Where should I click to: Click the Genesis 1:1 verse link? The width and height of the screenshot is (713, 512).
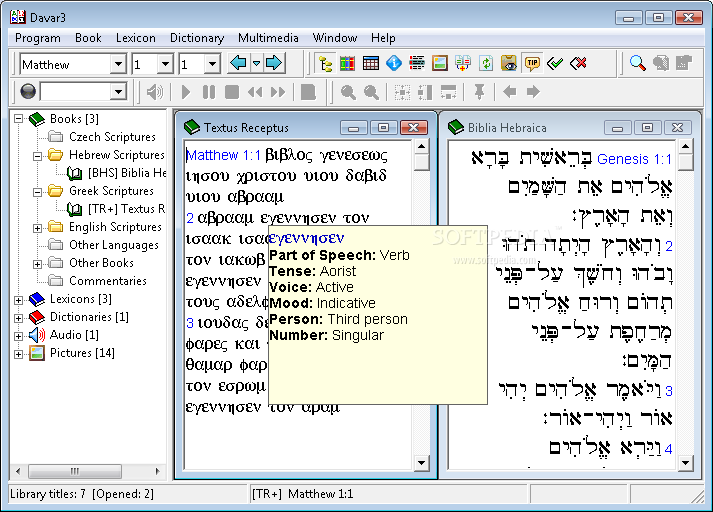(634, 159)
